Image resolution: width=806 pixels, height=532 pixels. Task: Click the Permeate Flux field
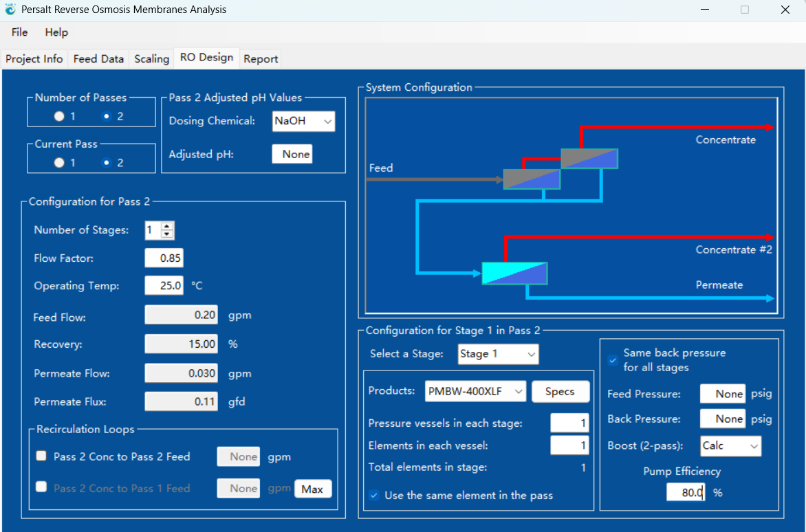click(x=182, y=401)
